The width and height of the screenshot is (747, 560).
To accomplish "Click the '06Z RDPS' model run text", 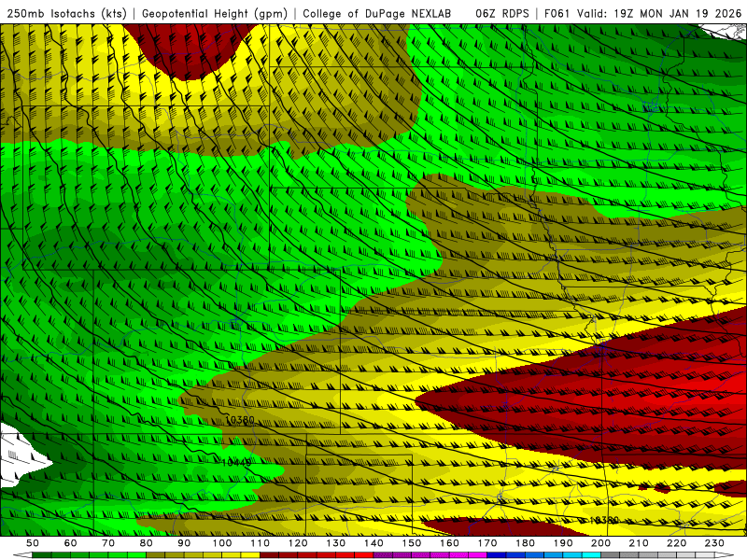I will (502, 14).
